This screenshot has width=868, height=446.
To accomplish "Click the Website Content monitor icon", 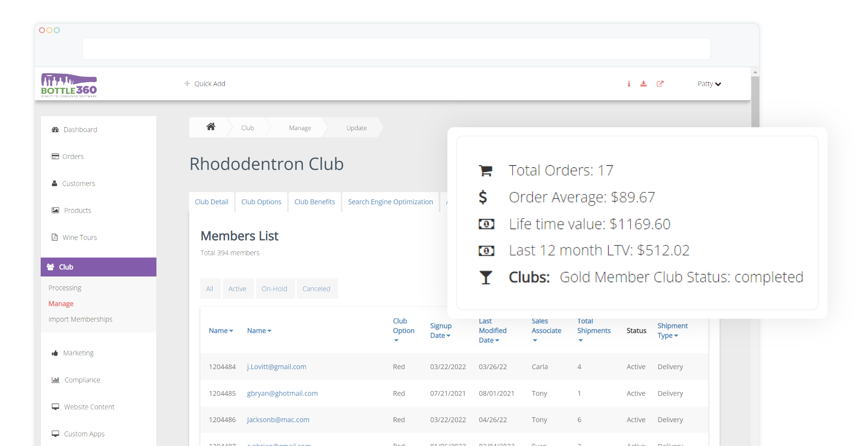I will (55, 407).
